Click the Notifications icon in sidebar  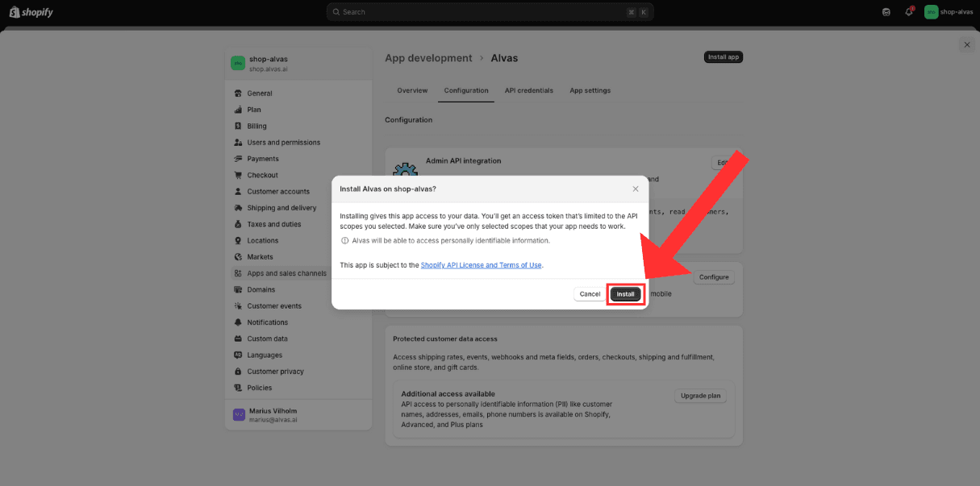[238, 322]
